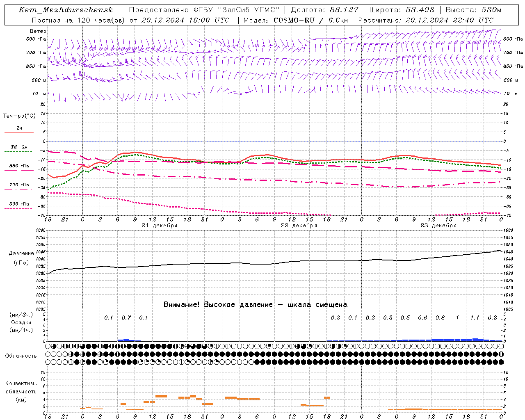The width and height of the screenshot is (525, 420).
Task: Click the 1.1 precipitation amount value
Action: click(x=474, y=317)
